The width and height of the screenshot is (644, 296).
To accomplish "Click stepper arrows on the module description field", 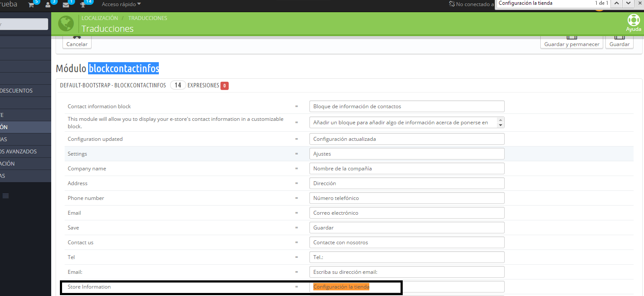I will tap(500, 123).
